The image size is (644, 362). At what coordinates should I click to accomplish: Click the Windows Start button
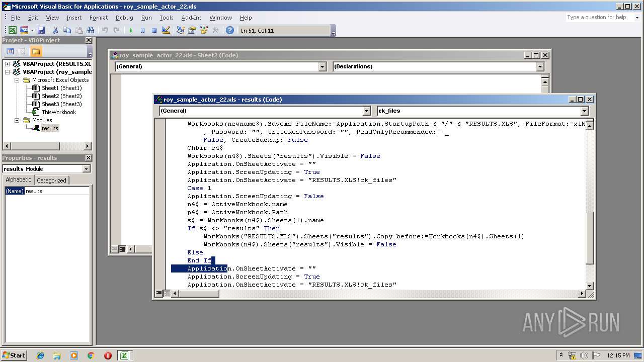[x=14, y=355]
